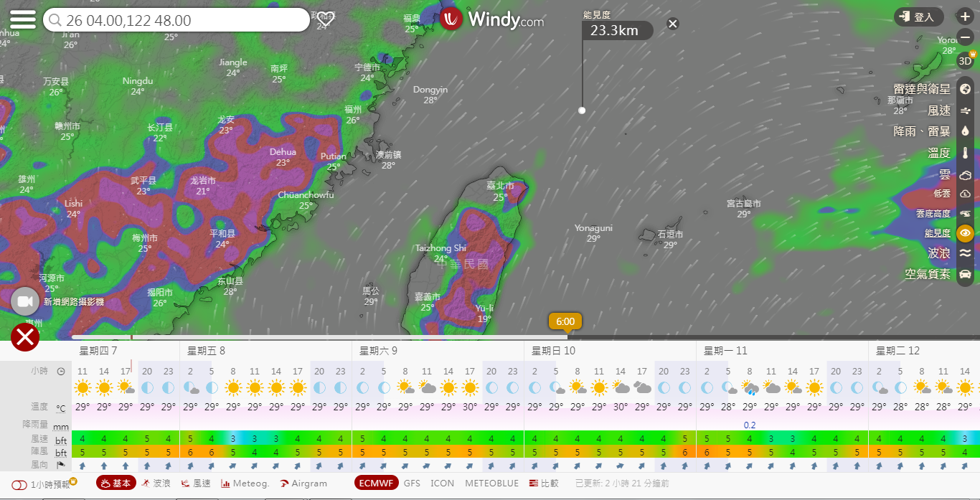This screenshot has height=500, width=980.
Task: Zoom in the map with plus
Action: tap(965, 16)
